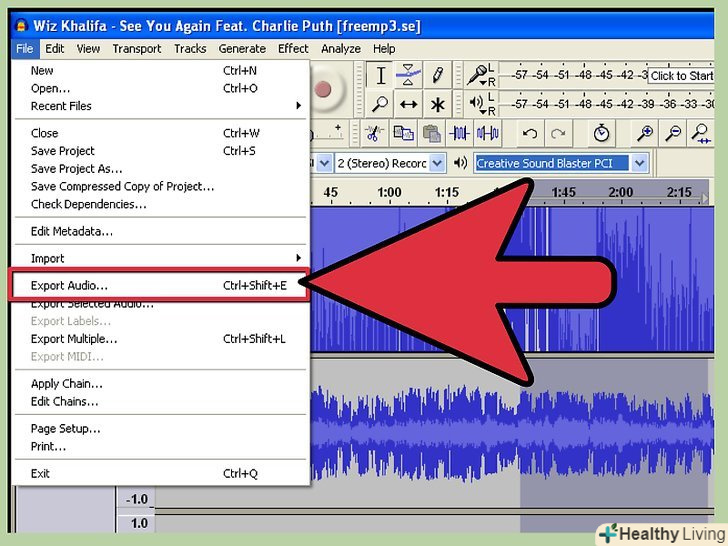
Task: Open the Help menu
Action: [384, 49]
